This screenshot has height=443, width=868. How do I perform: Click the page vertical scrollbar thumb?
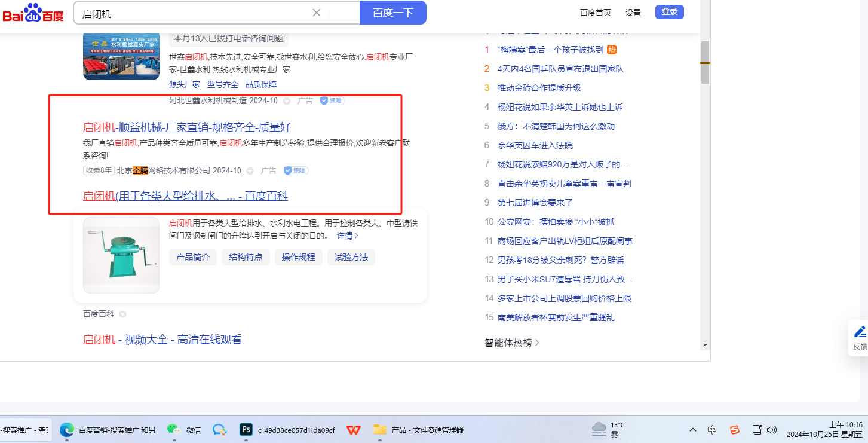coord(705,62)
